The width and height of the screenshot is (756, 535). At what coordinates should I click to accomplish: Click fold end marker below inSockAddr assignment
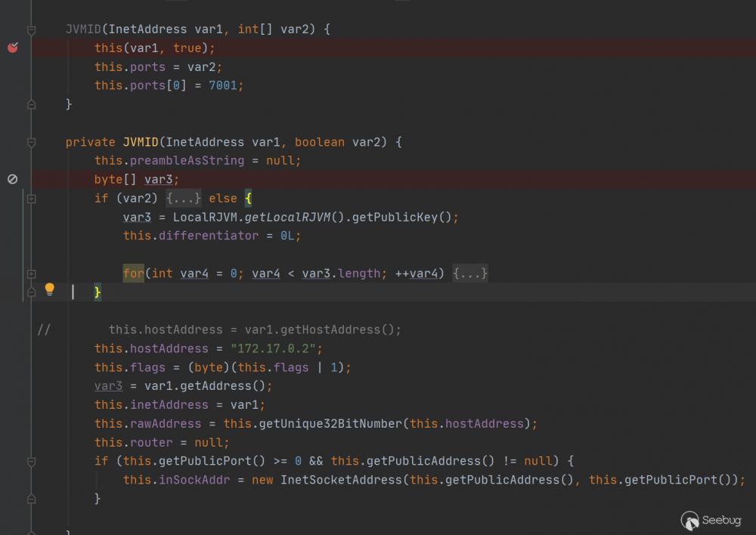(31, 499)
